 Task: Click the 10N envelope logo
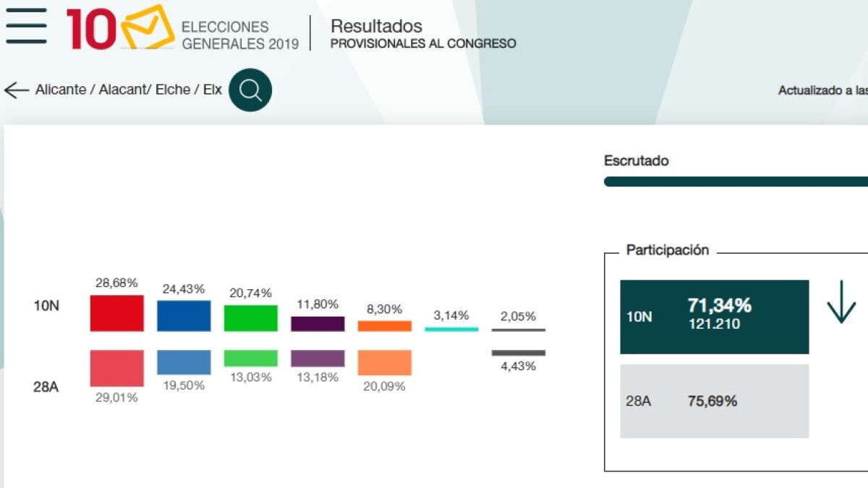121,28
